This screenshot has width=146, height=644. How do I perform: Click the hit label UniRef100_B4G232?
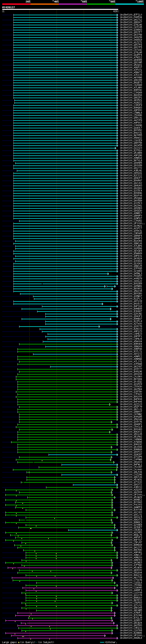(x=131, y=575)
